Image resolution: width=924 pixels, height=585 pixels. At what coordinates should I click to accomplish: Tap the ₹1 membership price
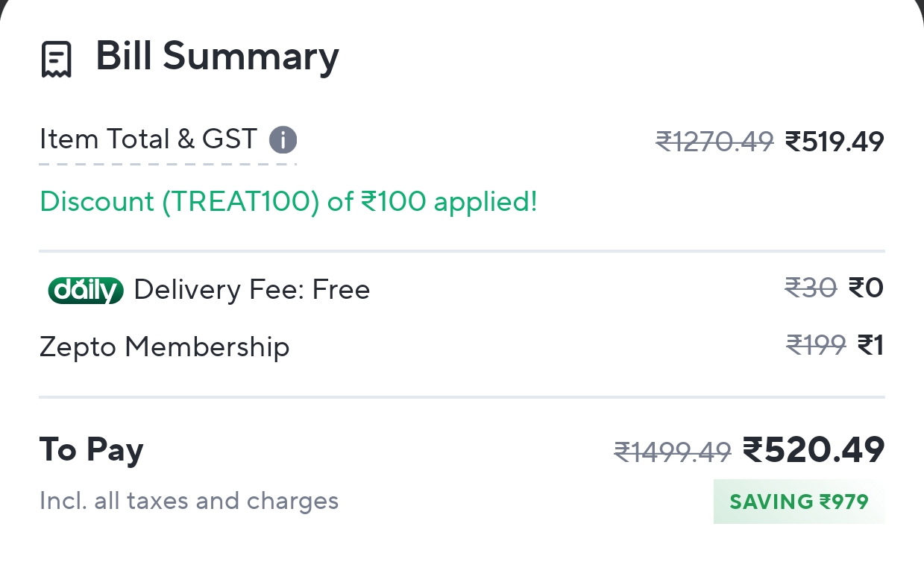(870, 345)
